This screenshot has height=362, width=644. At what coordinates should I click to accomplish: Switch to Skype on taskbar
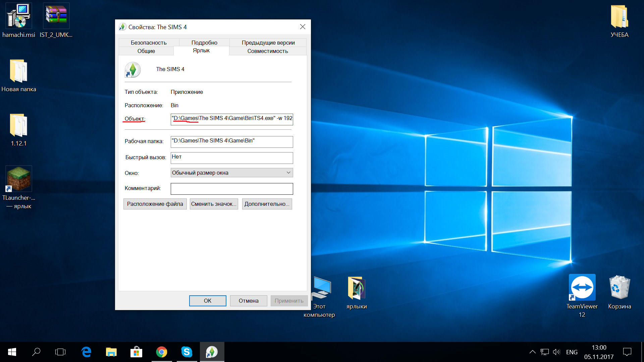pos(187,352)
